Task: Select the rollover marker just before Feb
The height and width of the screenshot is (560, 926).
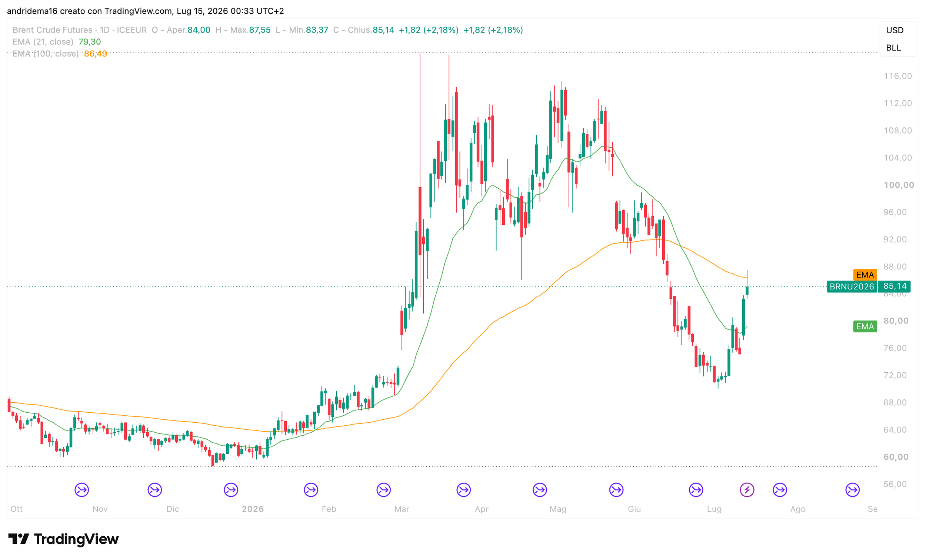Action: 311,490
